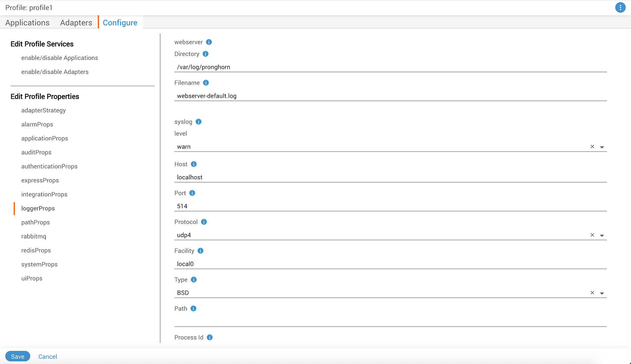Select loggerProps in the sidebar

[38, 208]
